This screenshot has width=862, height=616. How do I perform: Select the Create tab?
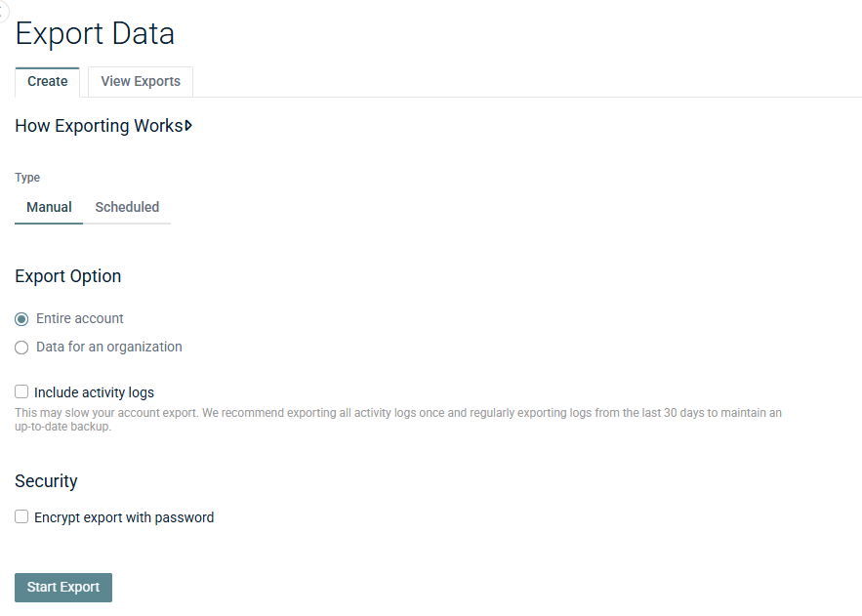47,81
